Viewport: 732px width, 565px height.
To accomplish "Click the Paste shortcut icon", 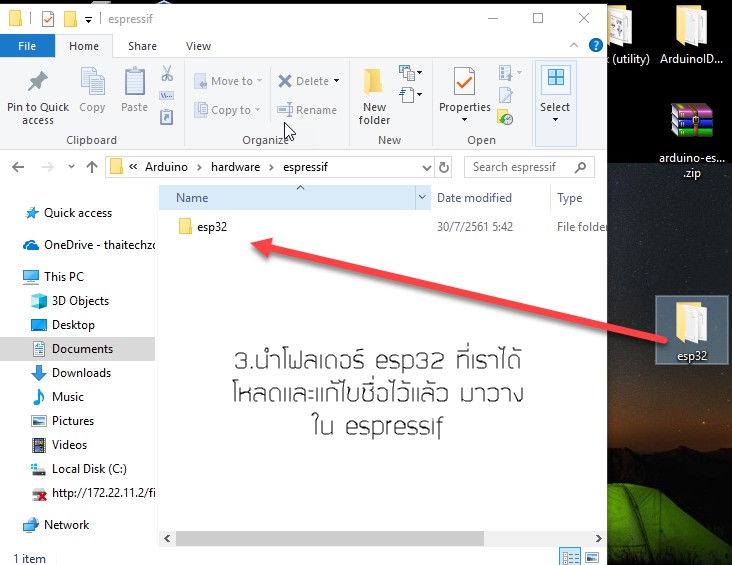I will point(167,117).
